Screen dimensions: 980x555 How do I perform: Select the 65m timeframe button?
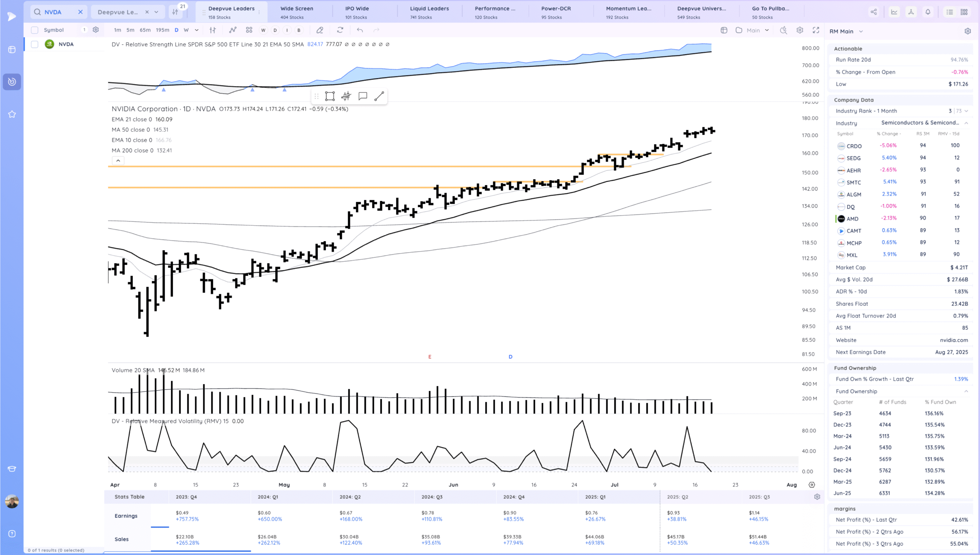[145, 30]
